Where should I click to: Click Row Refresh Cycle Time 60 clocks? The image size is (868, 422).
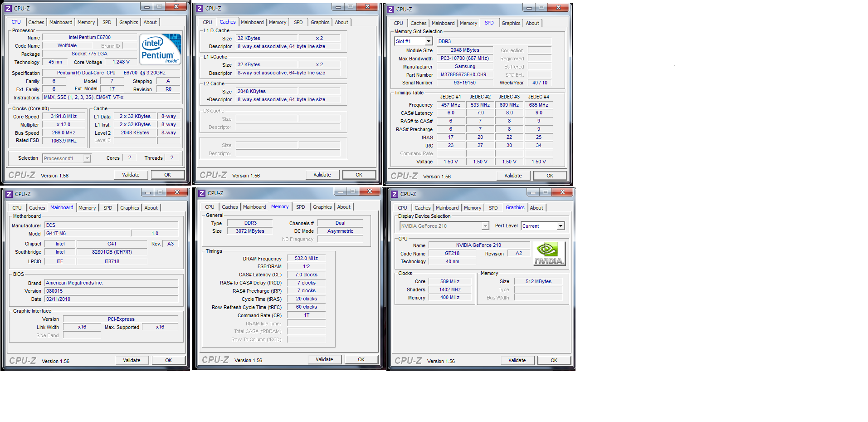coord(307,307)
